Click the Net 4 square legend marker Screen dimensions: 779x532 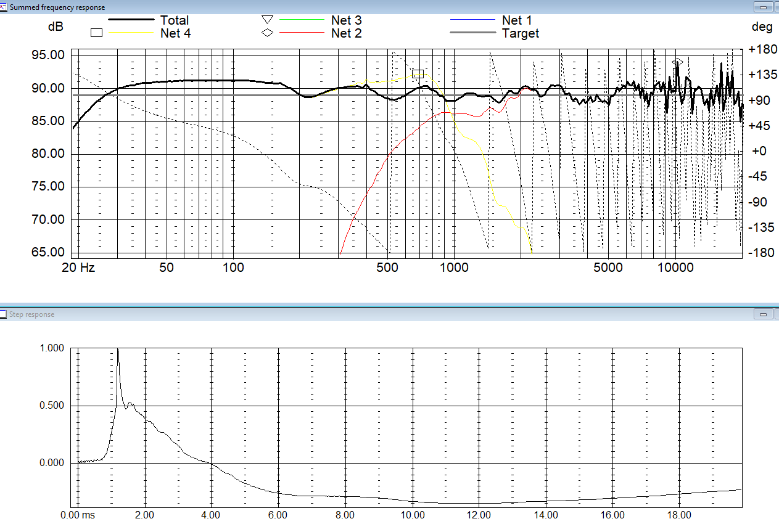pyautogui.click(x=96, y=33)
